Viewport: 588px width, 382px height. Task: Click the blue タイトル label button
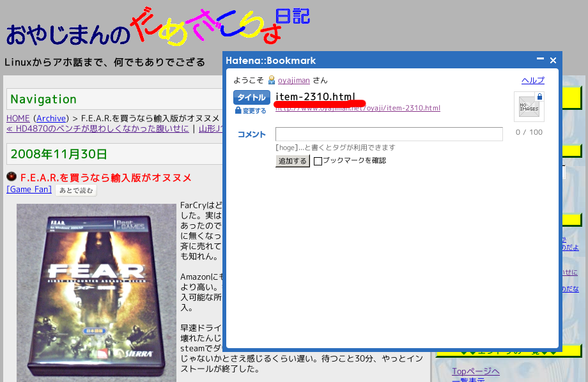pyautogui.click(x=252, y=97)
